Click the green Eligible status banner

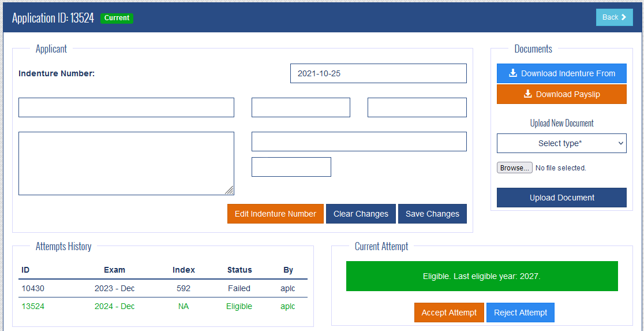pos(481,276)
